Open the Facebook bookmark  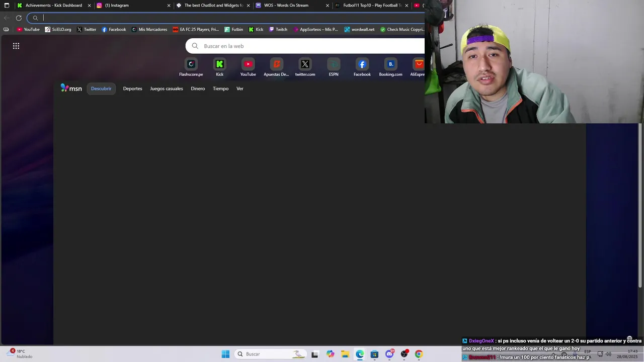[114, 30]
